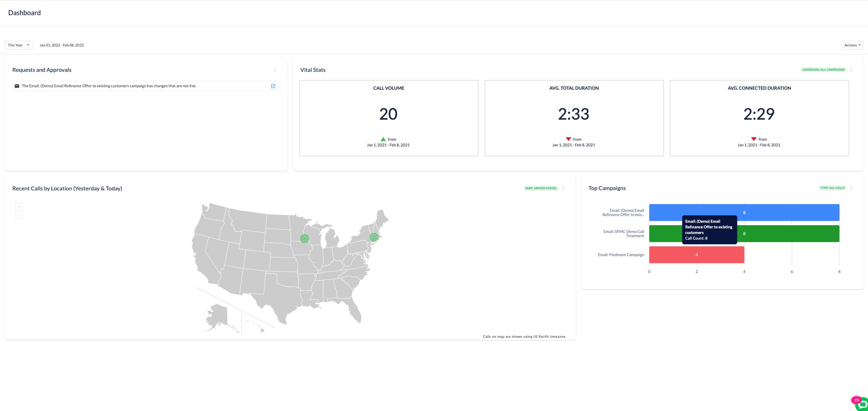Click the Call Volume stat card

(x=389, y=118)
